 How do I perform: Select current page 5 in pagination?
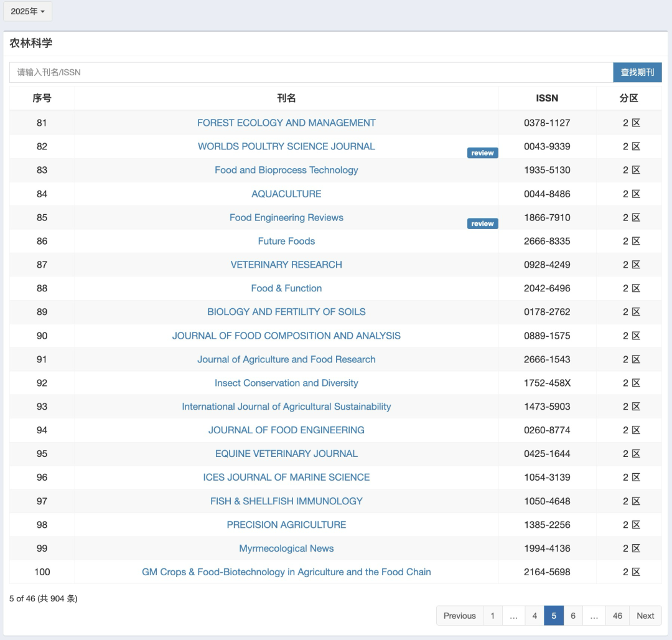(x=554, y=616)
